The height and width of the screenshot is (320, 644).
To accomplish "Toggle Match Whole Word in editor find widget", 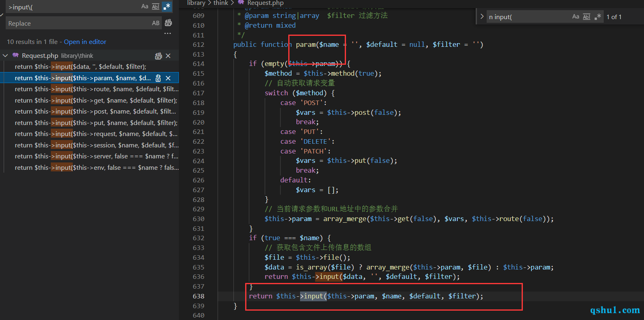I will 587,17.
